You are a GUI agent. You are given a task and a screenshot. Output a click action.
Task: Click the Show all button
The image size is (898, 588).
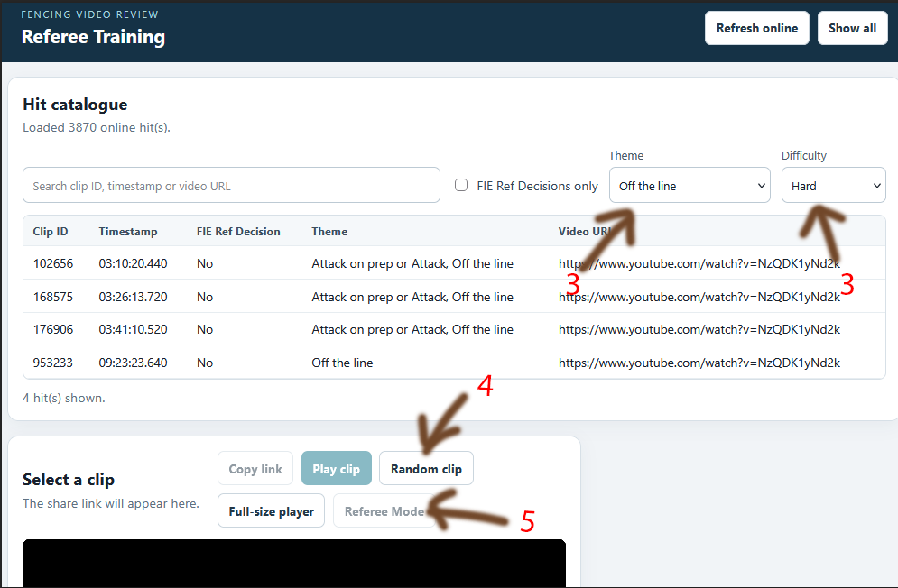852,28
